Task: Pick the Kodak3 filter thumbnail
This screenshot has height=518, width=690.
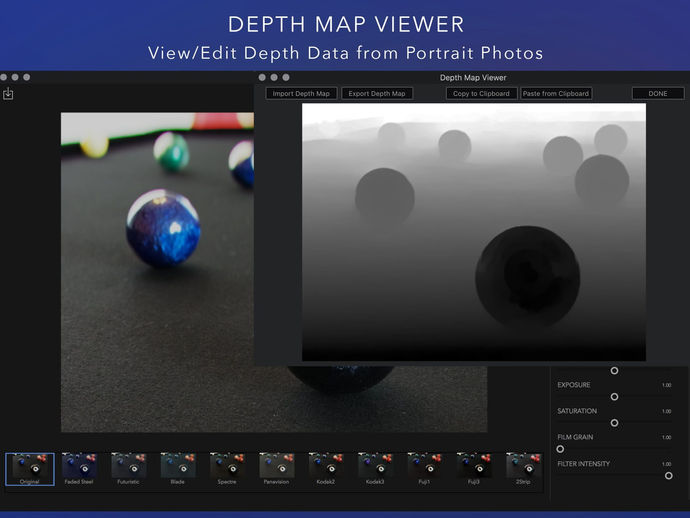Action: click(x=375, y=469)
